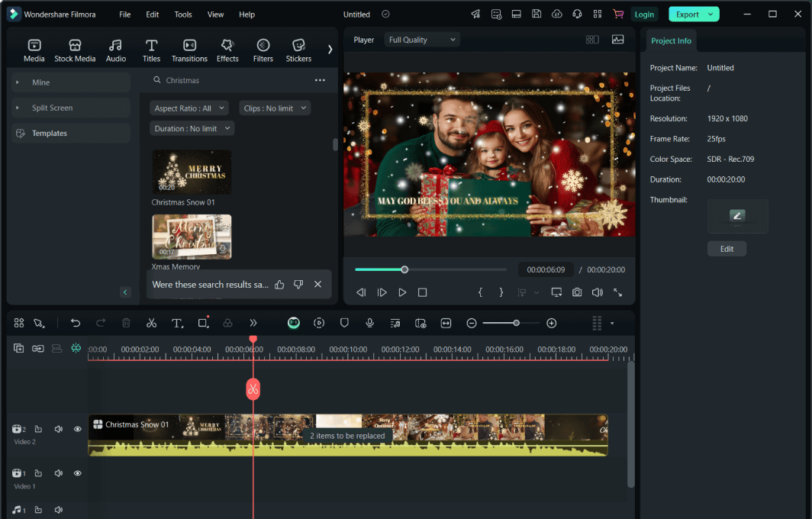Screen dimensions: 812x519
Task: Adjust the timeline zoom slider
Action: pyautogui.click(x=511, y=323)
